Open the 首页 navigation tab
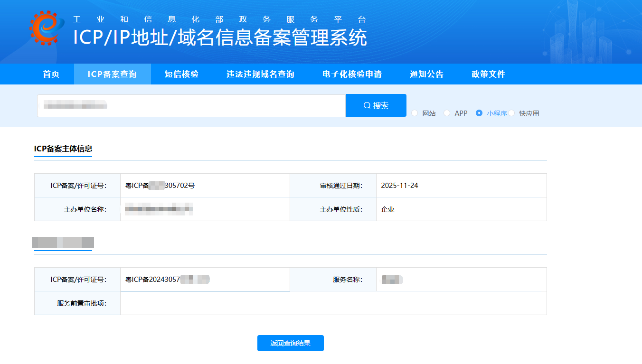Viewport: 642px width, 364px height. (51, 74)
